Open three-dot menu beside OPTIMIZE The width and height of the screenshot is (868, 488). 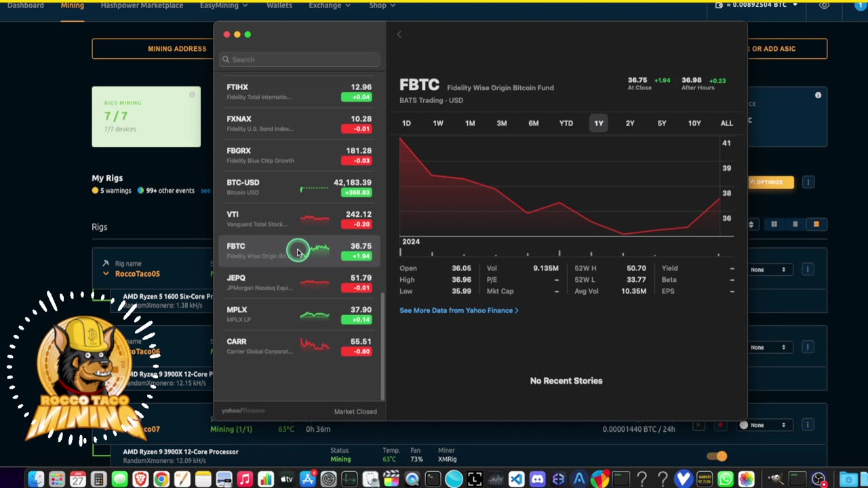click(x=808, y=182)
